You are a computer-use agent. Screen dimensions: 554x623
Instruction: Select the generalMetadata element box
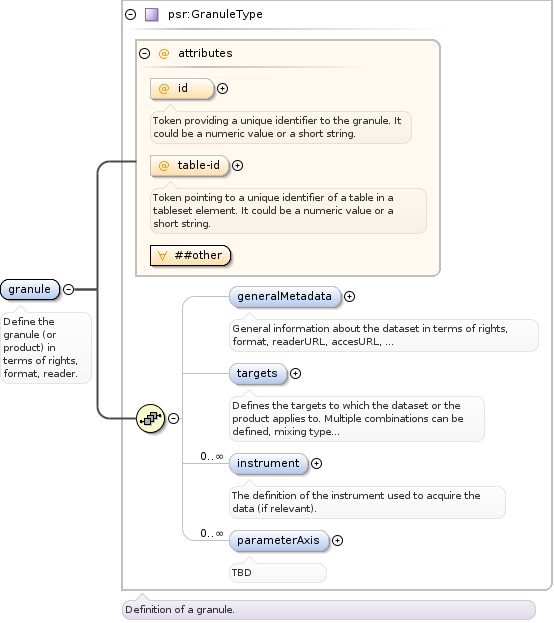click(285, 296)
